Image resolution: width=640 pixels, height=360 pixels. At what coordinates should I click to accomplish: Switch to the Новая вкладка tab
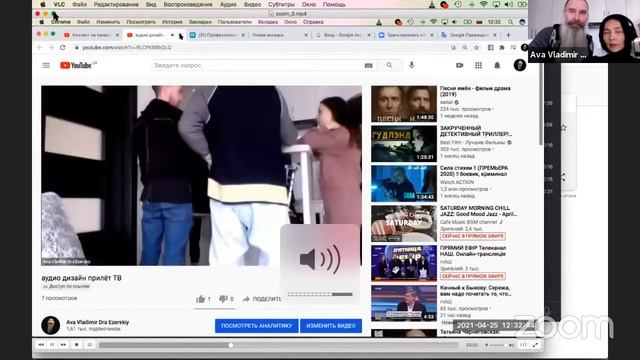tap(278, 35)
